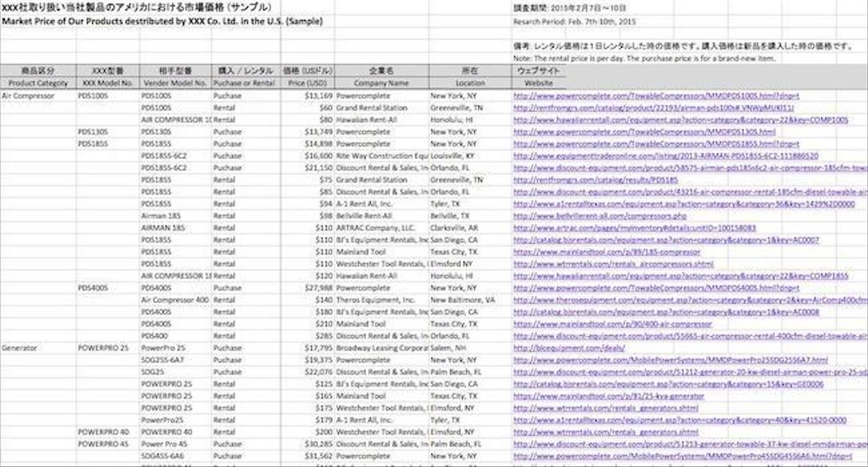Open the wtrentals rentals_aircompressors.shtml link

[613, 264]
